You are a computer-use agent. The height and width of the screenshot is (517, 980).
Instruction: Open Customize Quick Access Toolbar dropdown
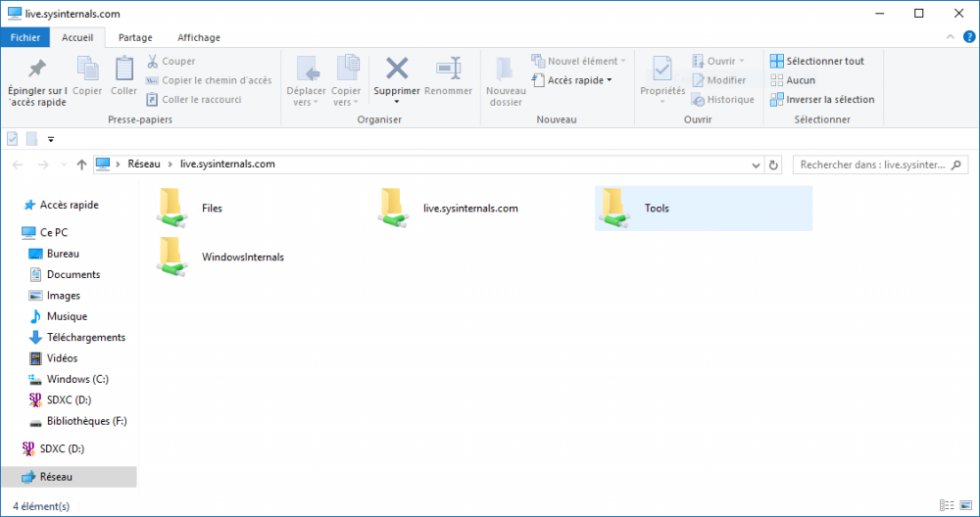coord(51,139)
